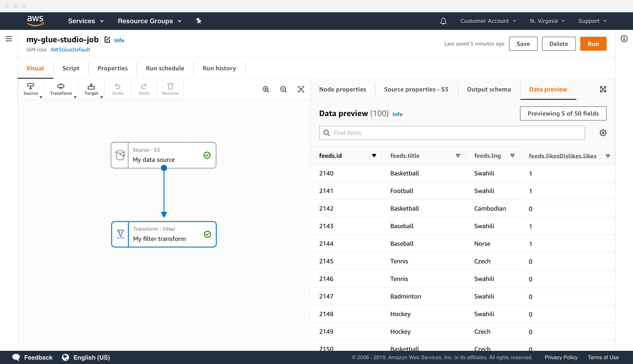This screenshot has width=633, height=364.
Task: Click the search magnifier in Find fields
Action: (327, 133)
